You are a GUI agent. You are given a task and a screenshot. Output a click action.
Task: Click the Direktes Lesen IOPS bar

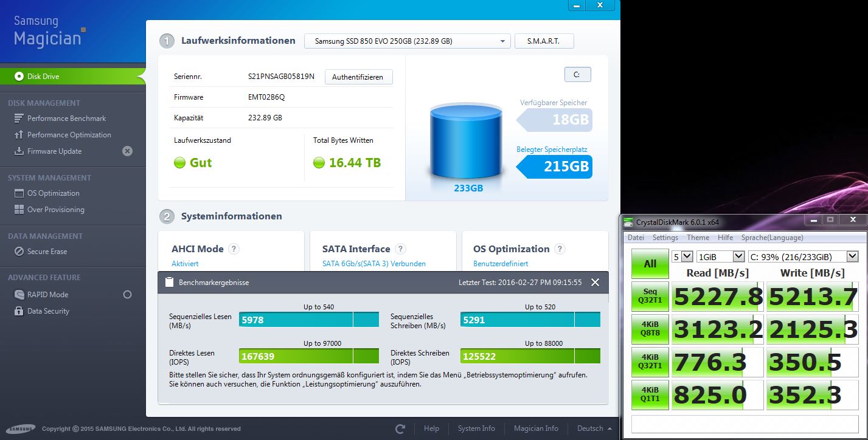pos(309,356)
